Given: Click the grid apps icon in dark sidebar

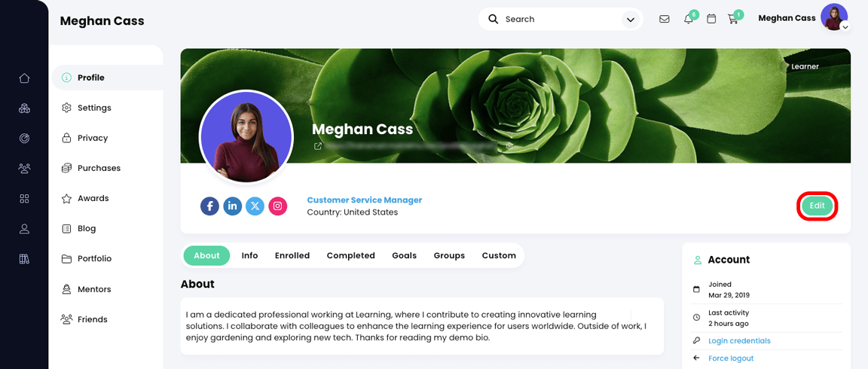Looking at the screenshot, I should pos(24,199).
